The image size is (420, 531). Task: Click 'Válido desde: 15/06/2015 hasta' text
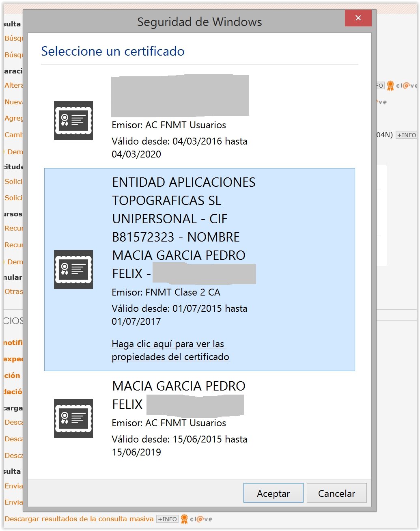point(179,439)
